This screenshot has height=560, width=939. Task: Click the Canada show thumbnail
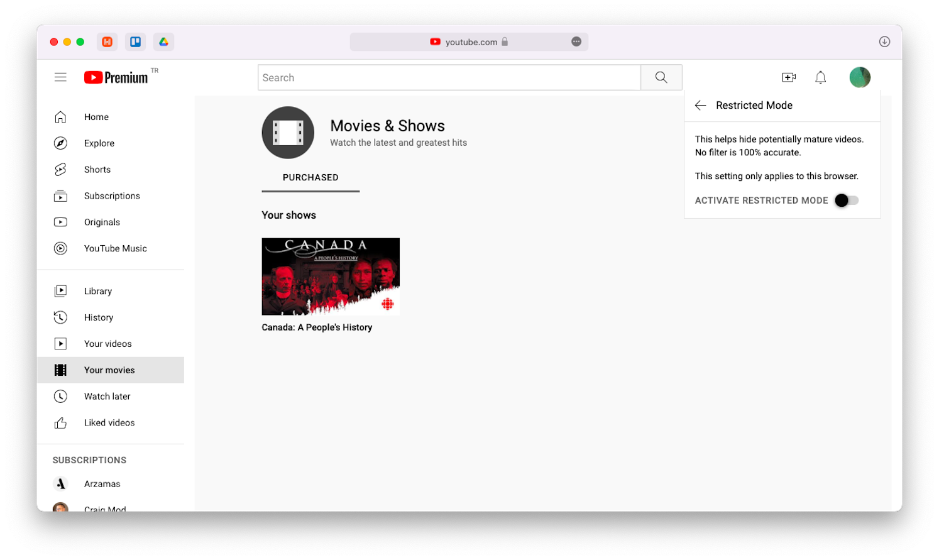(331, 277)
